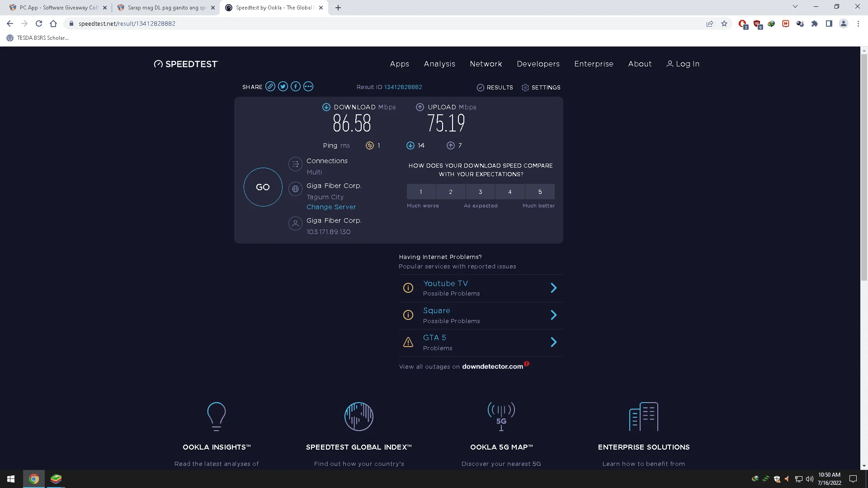Open the Enterprise menu
868x488 pixels.
[x=594, y=64]
